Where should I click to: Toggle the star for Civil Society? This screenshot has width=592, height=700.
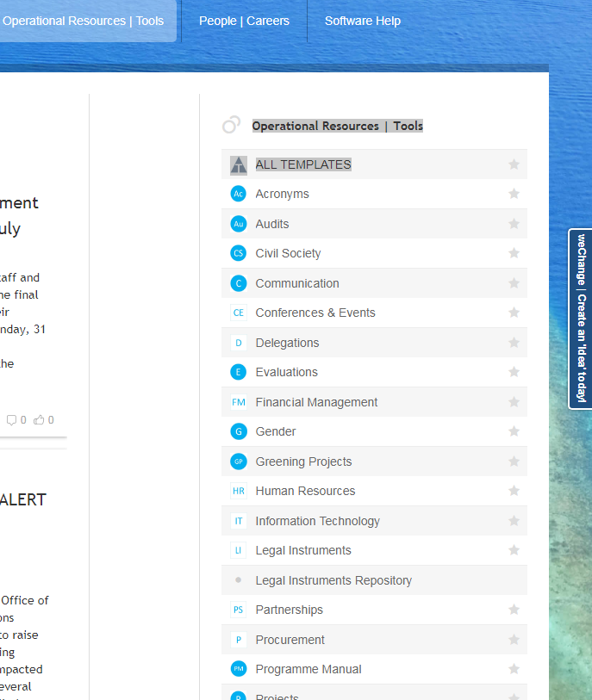point(514,252)
